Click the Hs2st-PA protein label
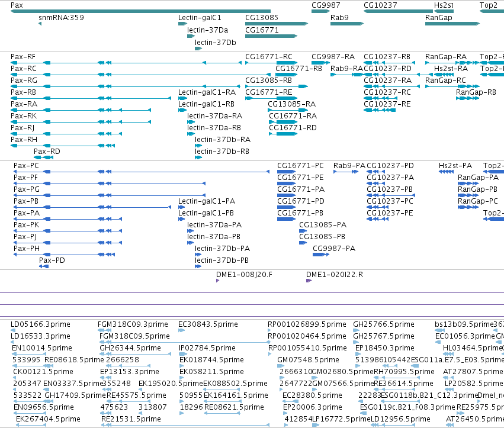This screenshot has height=428, width=504. pos(455,166)
